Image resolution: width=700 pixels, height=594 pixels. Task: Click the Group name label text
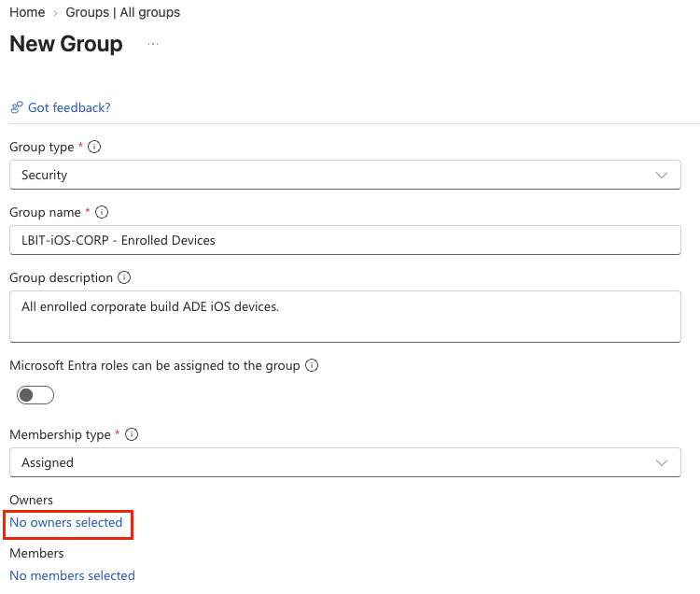(45, 213)
